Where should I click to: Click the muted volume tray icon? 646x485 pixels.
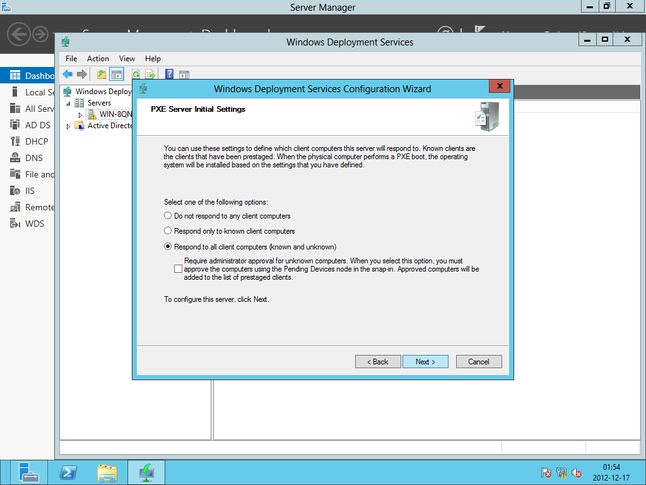tap(576, 473)
